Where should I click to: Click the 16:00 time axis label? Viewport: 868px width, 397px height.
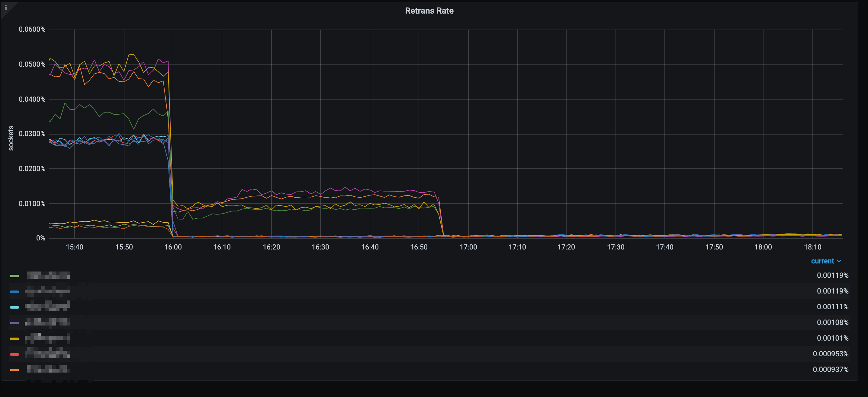(173, 247)
